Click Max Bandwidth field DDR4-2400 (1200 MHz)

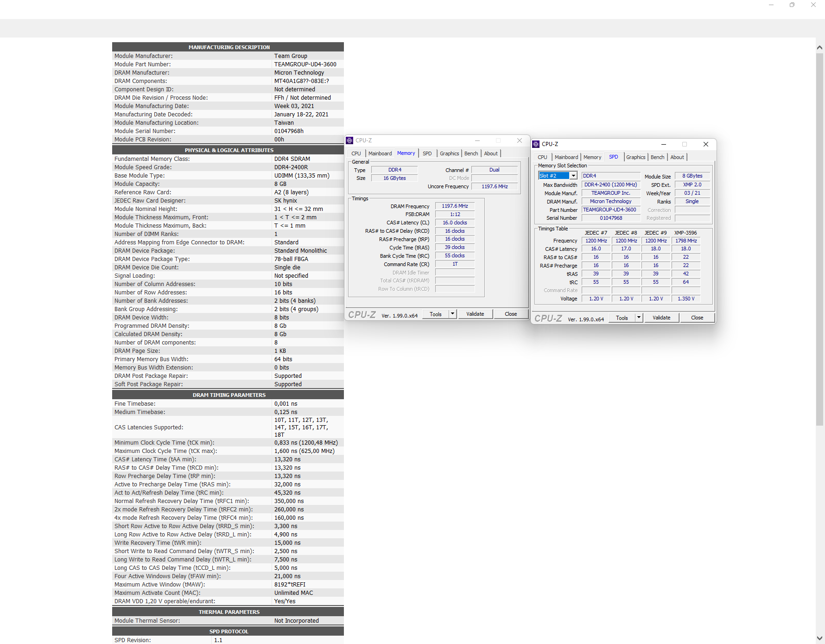point(611,185)
